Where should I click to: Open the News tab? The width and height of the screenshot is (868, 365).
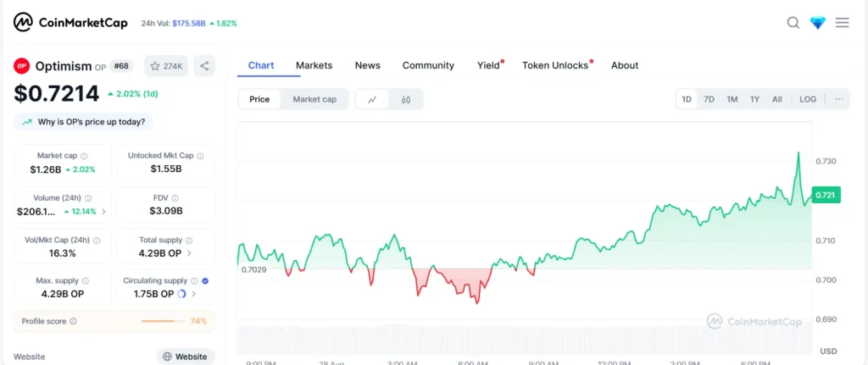[x=368, y=65]
